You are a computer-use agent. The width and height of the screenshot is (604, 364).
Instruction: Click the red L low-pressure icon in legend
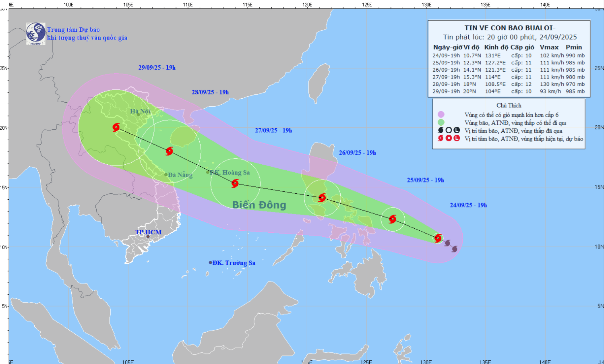pos(457,139)
